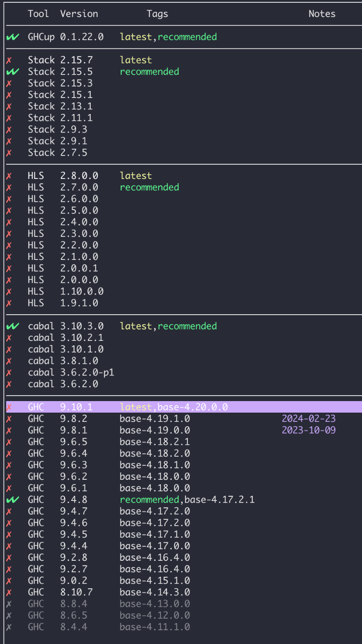The width and height of the screenshot is (362, 644).
Task: Click the latest tag on Stack 2.15.7
Action: point(136,60)
